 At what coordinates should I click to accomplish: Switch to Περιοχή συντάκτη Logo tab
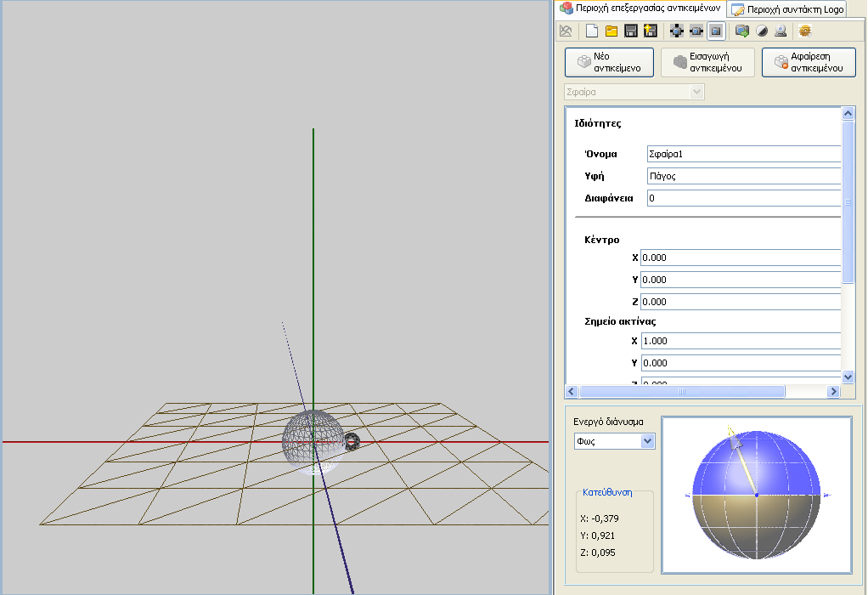(787, 9)
